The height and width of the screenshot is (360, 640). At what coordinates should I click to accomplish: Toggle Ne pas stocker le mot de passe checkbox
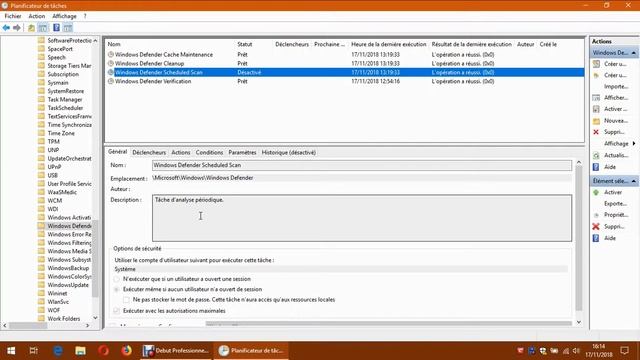pyautogui.click(x=127, y=300)
